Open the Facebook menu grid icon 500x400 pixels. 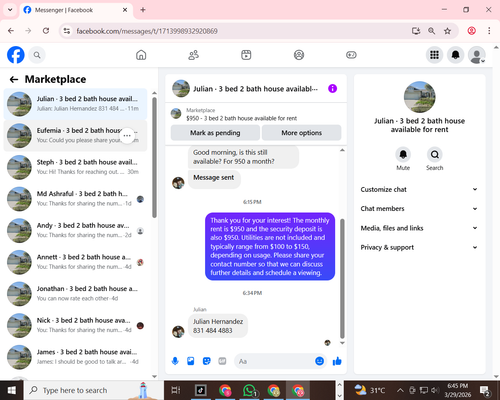click(x=434, y=55)
